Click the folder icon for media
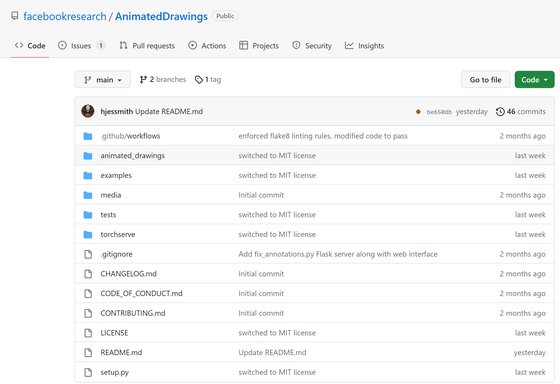560x384 pixels. 88,195
